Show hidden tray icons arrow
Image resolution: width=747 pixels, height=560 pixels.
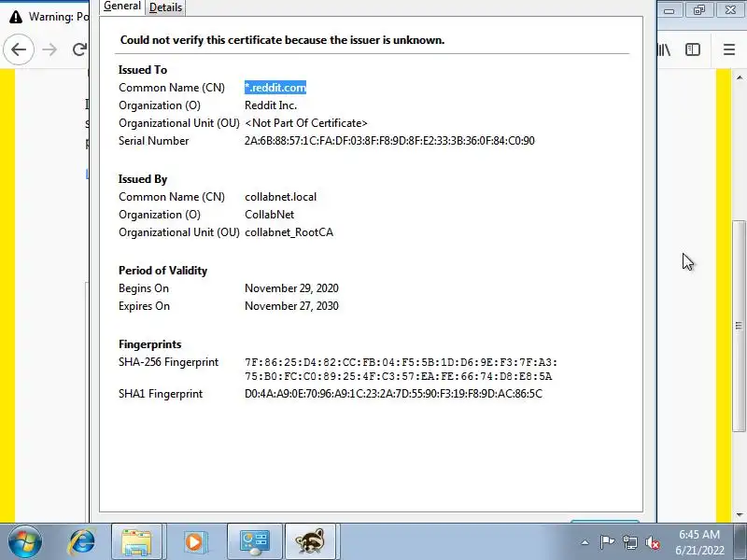585,542
